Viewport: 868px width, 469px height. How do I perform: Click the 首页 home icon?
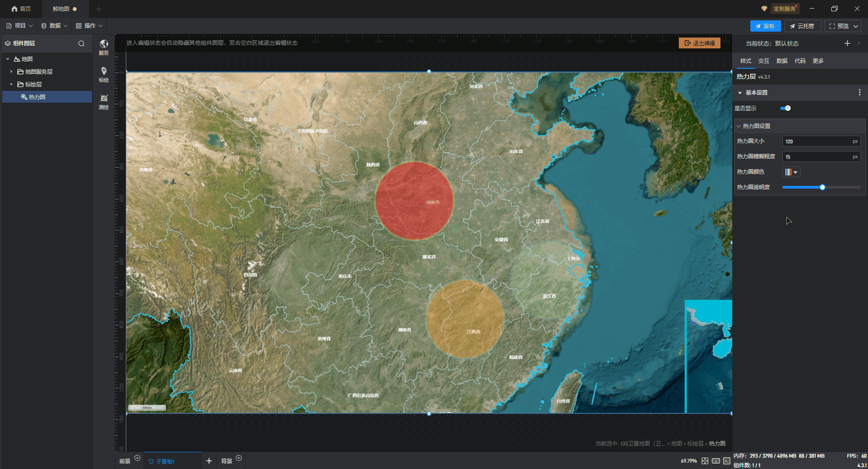point(14,9)
